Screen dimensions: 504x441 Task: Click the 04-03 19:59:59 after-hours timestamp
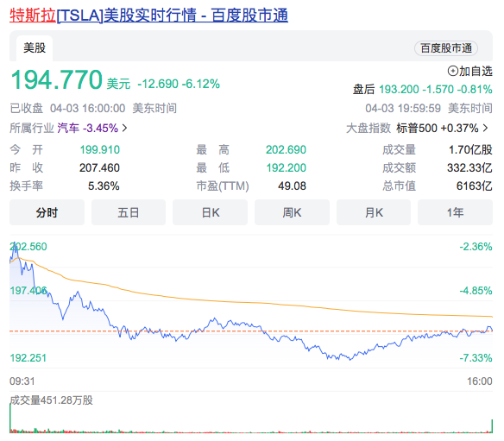tap(403, 109)
